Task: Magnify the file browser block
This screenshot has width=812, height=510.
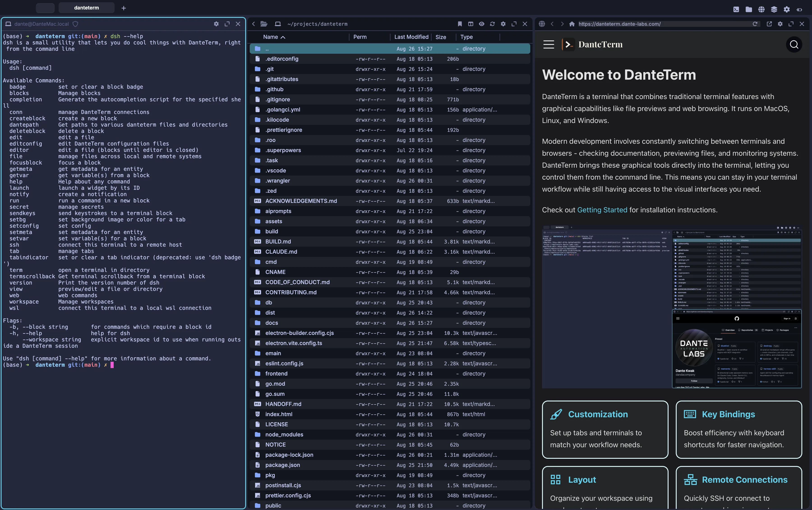Action: [514, 24]
